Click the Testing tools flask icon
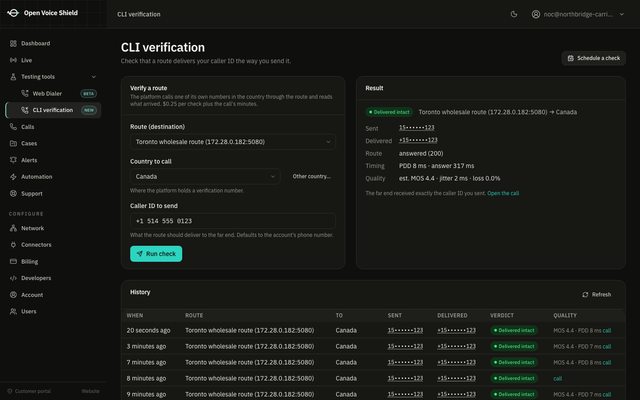 (x=13, y=77)
